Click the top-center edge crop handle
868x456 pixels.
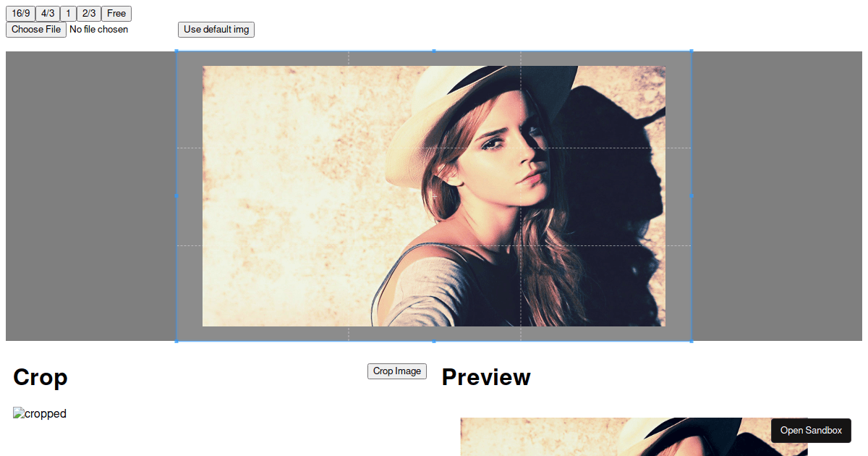click(434, 51)
